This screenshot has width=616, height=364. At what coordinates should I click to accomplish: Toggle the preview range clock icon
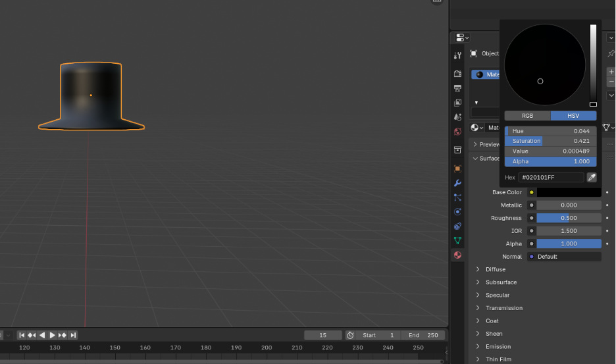pos(349,335)
